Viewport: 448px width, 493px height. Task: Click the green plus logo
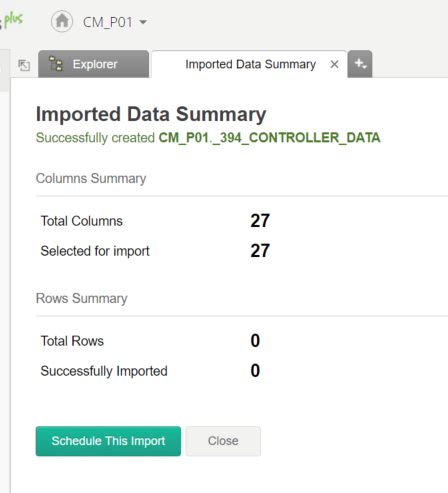[x=13, y=20]
